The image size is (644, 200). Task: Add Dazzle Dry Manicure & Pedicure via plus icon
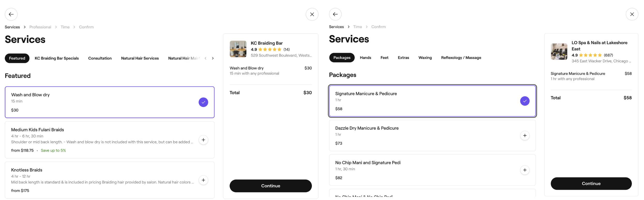pos(525,135)
